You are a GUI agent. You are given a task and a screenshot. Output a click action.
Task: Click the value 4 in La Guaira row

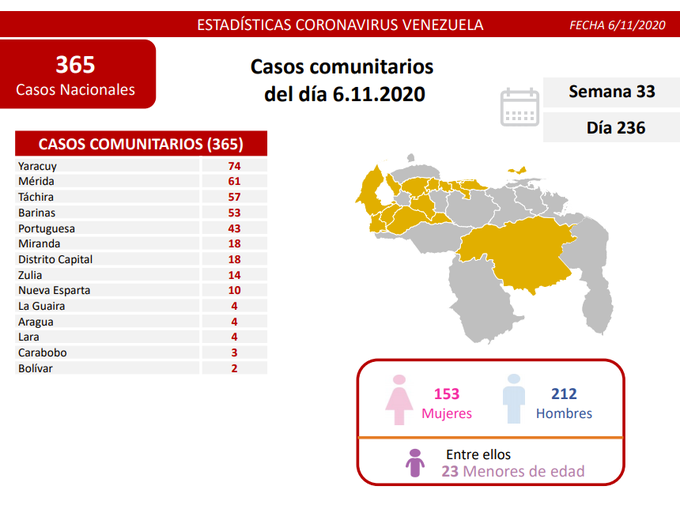point(234,306)
